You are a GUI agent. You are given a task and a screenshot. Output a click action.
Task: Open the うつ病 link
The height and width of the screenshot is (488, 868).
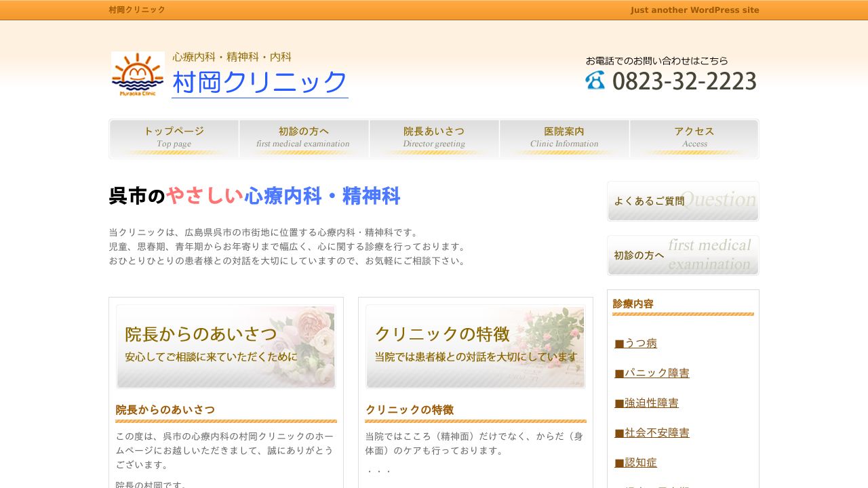(636, 344)
